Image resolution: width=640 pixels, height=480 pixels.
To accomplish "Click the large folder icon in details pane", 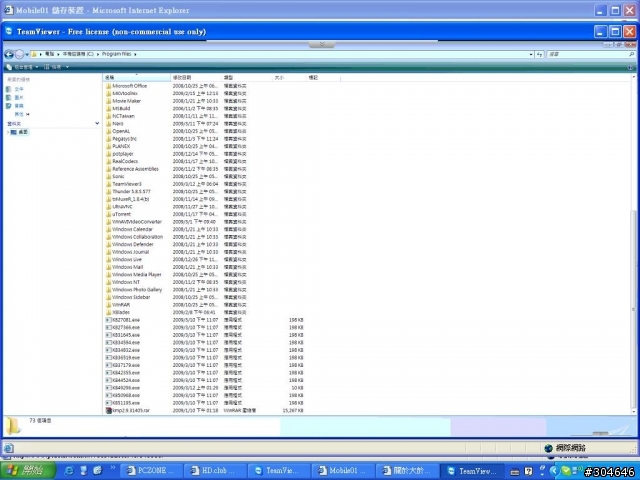I will 13,426.
